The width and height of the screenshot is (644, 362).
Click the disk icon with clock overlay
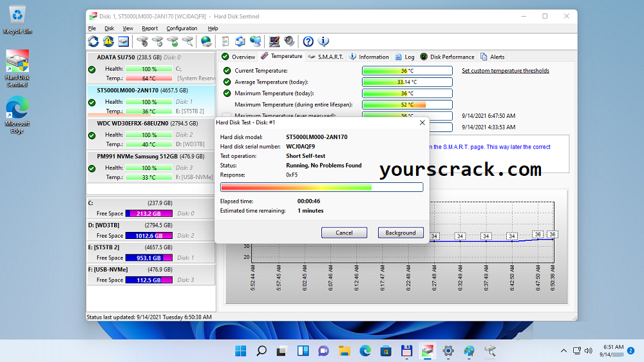point(158,41)
